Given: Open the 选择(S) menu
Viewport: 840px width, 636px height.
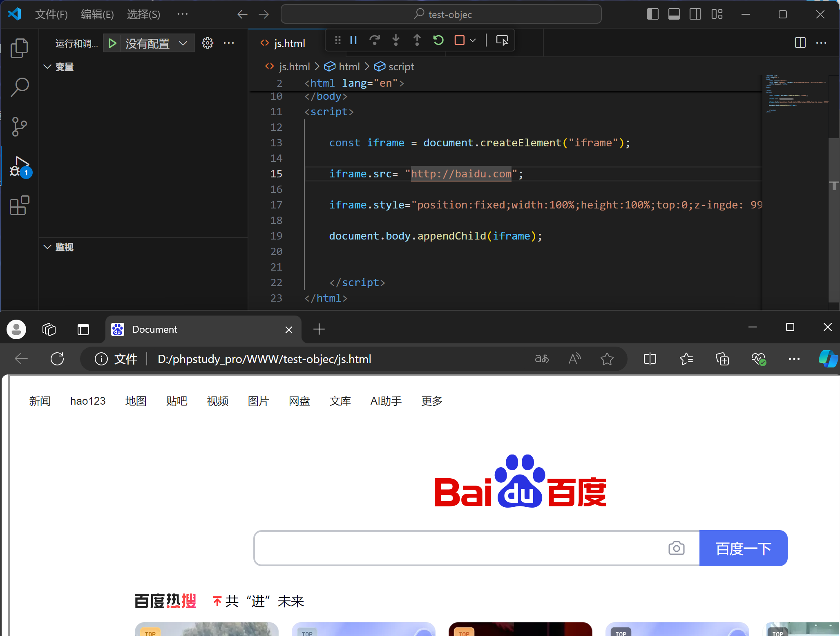Looking at the screenshot, I should [x=143, y=14].
